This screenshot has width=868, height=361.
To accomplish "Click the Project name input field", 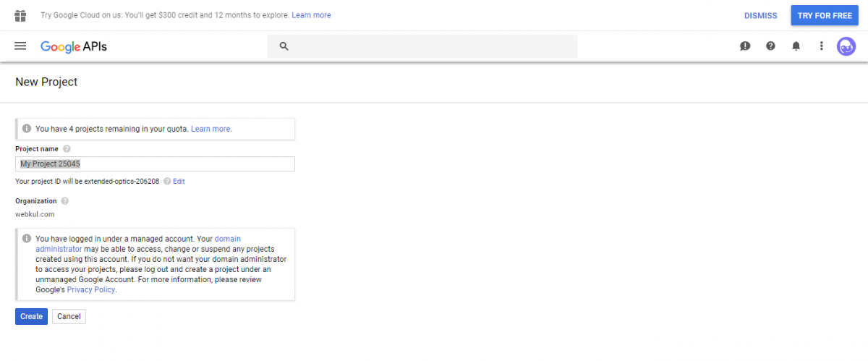I will (155, 164).
